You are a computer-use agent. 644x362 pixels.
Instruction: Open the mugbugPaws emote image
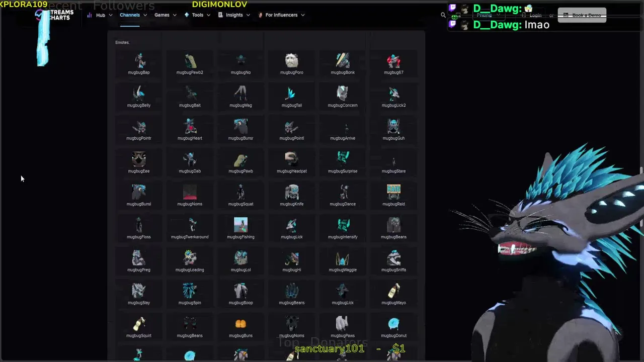(343, 324)
